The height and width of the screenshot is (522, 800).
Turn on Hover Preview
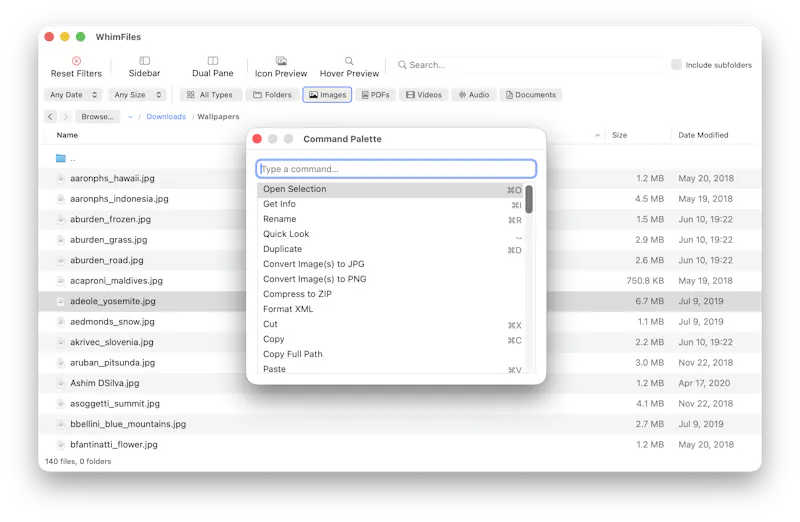(349, 61)
